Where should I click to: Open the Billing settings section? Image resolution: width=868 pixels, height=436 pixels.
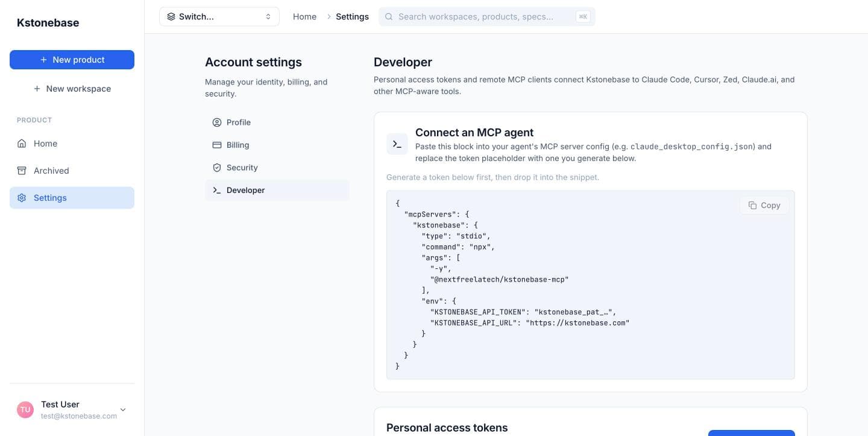[x=277, y=145]
